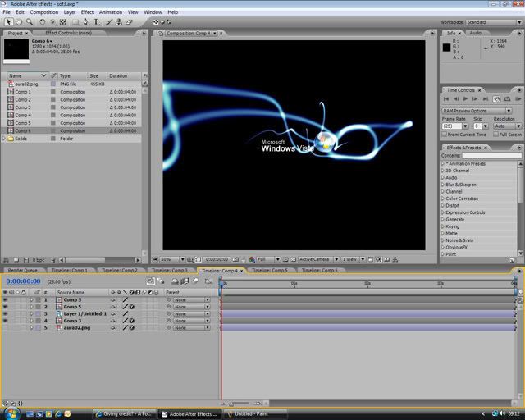Expand the Solids folder in Project panel

[4, 139]
